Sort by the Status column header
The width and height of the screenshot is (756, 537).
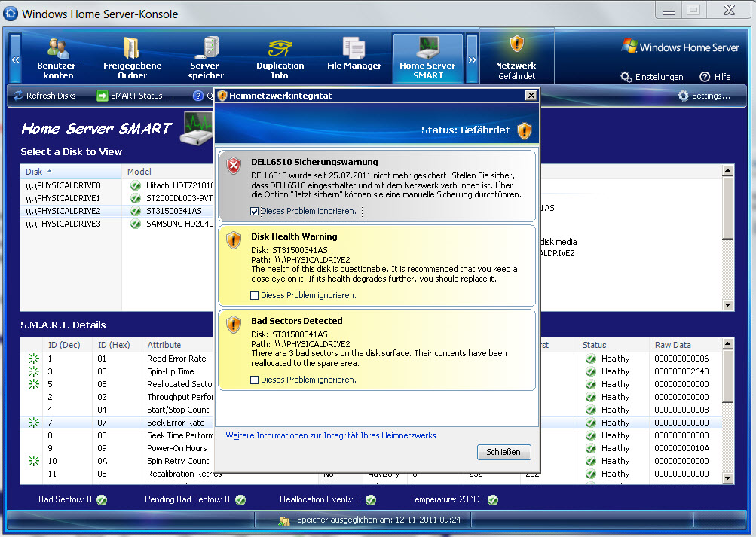click(613, 345)
